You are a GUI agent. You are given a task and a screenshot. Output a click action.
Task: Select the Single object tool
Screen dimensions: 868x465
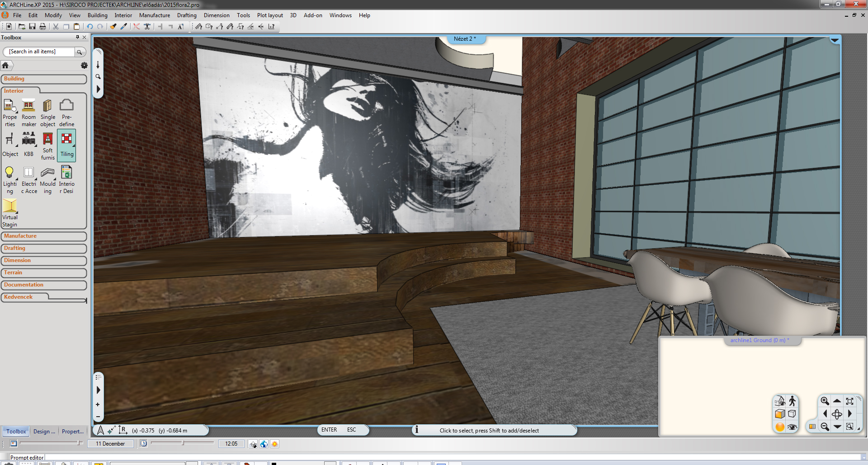tap(47, 113)
